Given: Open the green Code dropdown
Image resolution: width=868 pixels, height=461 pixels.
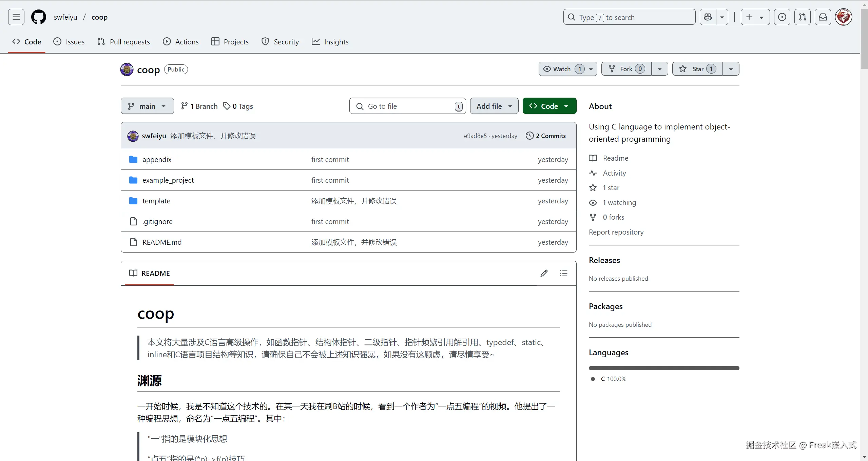Looking at the screenshot, I should pos(549,106).
